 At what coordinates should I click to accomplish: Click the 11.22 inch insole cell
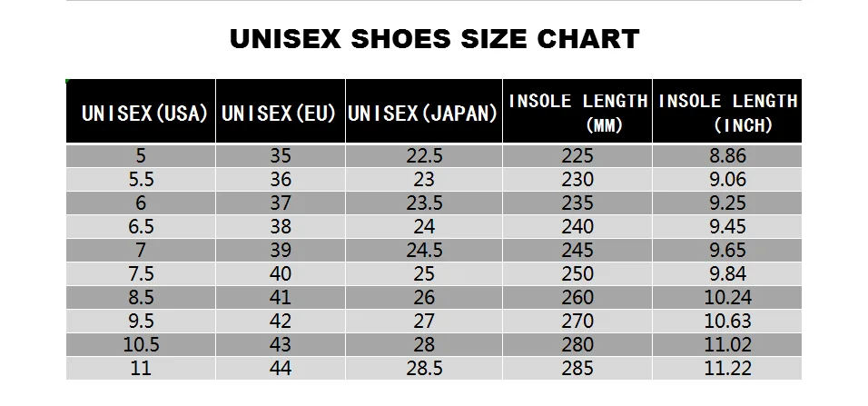point(727,368)
